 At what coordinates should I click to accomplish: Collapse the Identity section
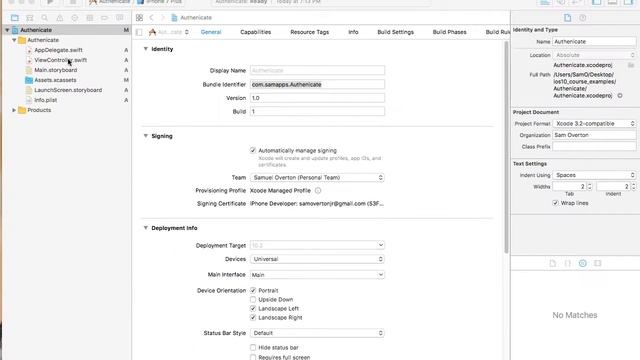coord(146,49)
